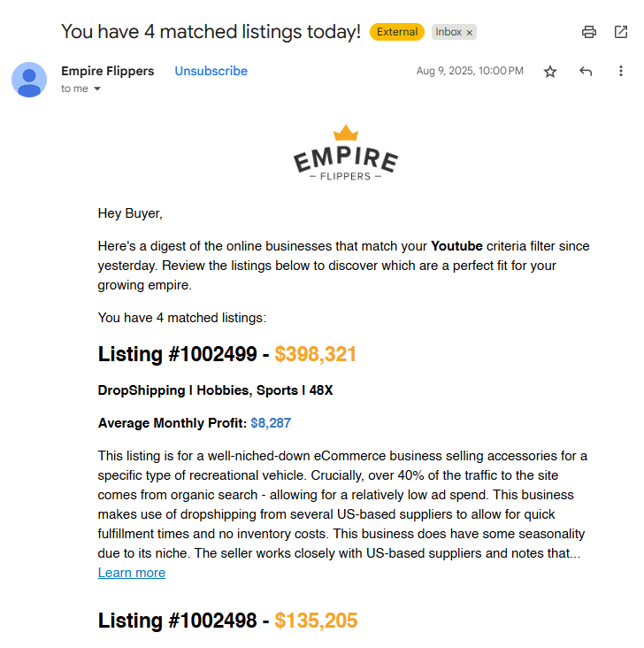Open the three-dot More options menu
This screenshot has width=644, height=648.
click(621, 72)
